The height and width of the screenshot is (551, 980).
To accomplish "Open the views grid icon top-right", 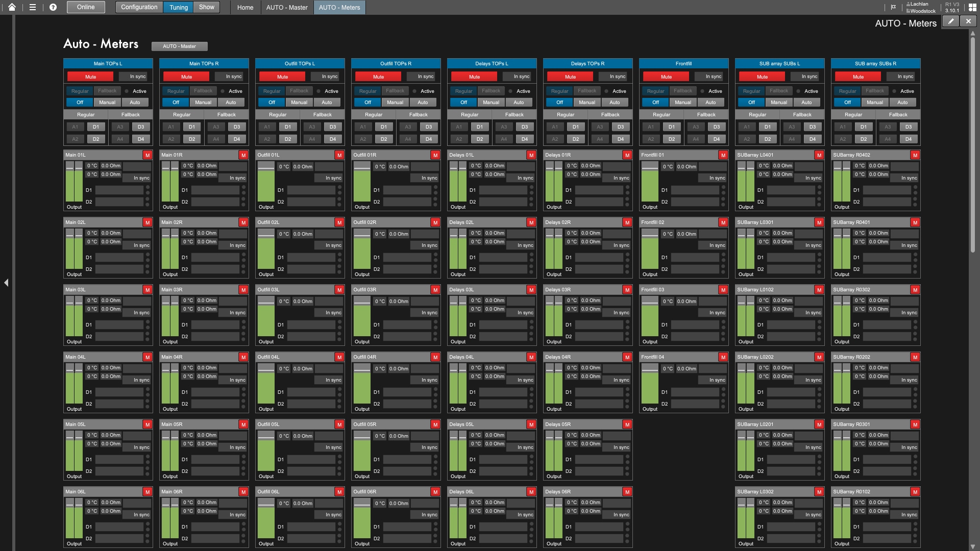I will pyautogui.click(x=972, y=7).
